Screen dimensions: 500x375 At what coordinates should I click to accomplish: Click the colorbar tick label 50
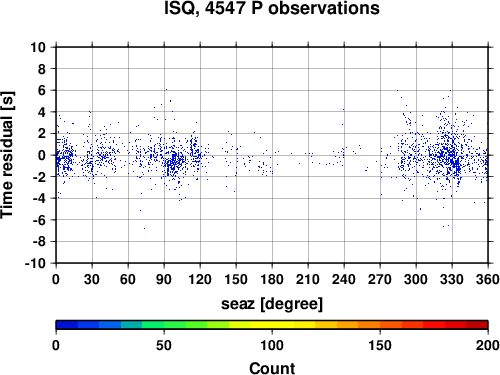click(x=164, y=345)
